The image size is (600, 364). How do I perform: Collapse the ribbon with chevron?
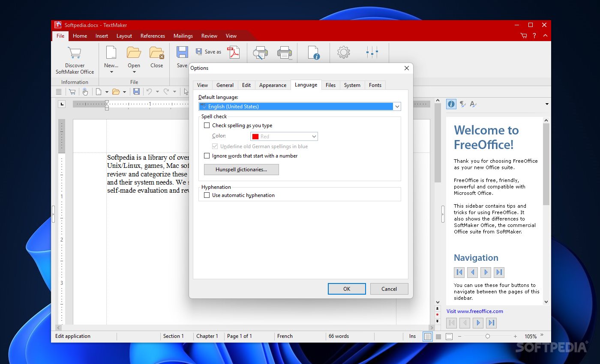(545, 36)
